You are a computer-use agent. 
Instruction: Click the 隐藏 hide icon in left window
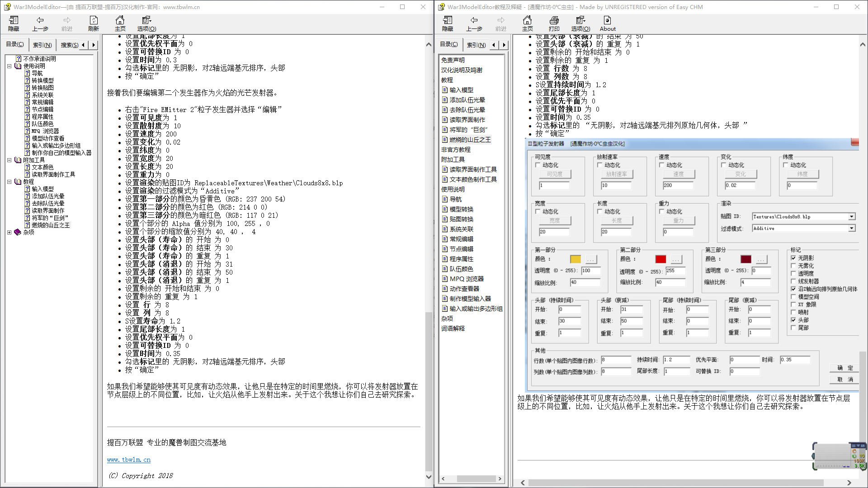(14, 23)
